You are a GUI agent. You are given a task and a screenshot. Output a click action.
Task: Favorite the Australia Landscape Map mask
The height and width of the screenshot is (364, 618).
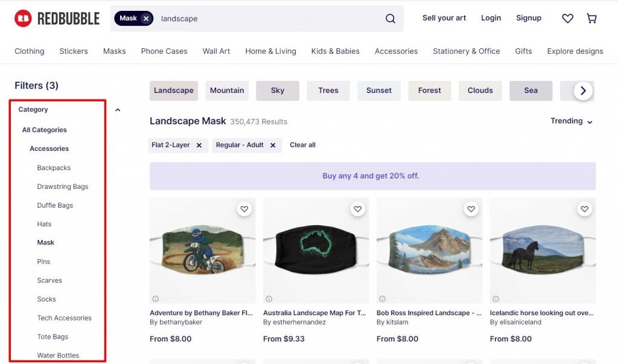358,209
